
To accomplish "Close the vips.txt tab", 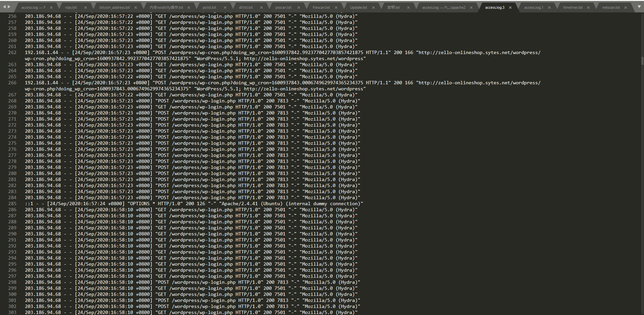I will pos(85,7).
